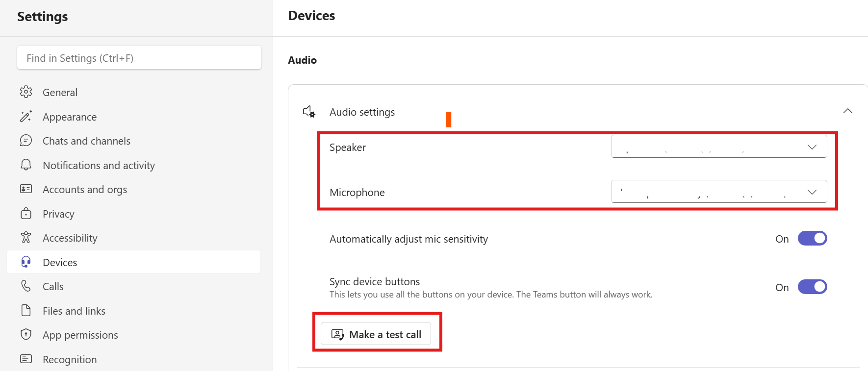Image resolution: width=868 pixels, height=371 pixels.
Task: Click the Accessibility figure icon
Action: point(26,238)
